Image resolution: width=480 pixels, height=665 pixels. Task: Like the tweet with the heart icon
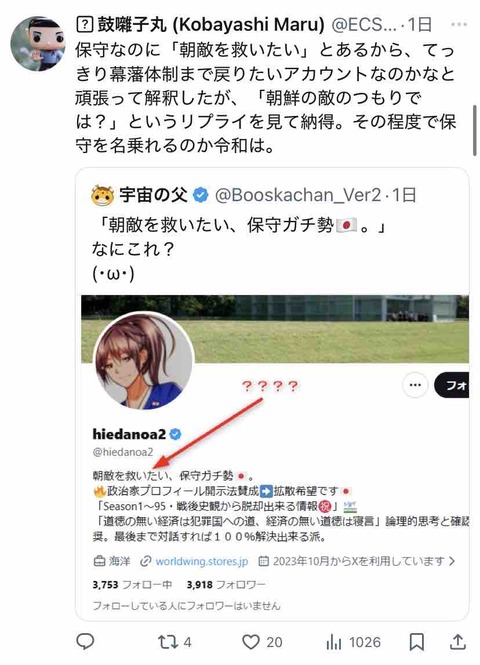coord(251,642)
